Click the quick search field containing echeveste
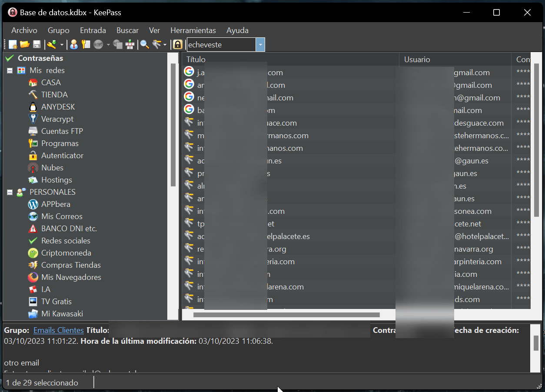 click(x=221, y=45)
